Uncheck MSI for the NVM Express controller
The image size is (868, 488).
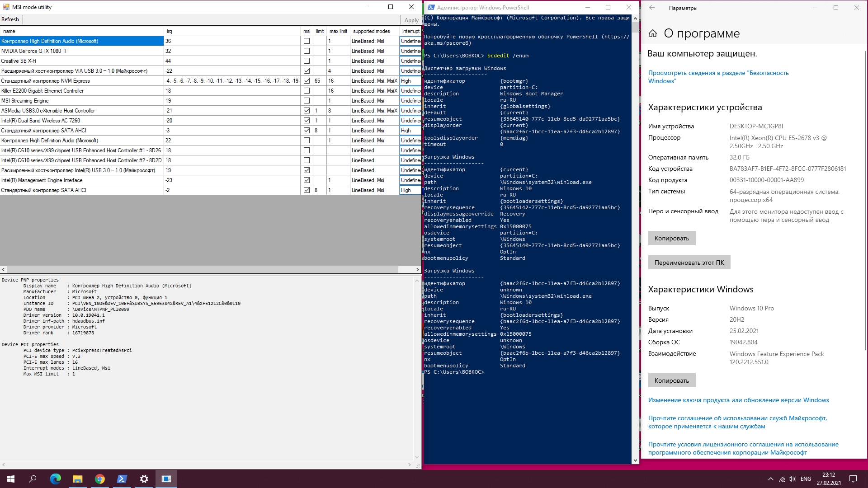307,81
